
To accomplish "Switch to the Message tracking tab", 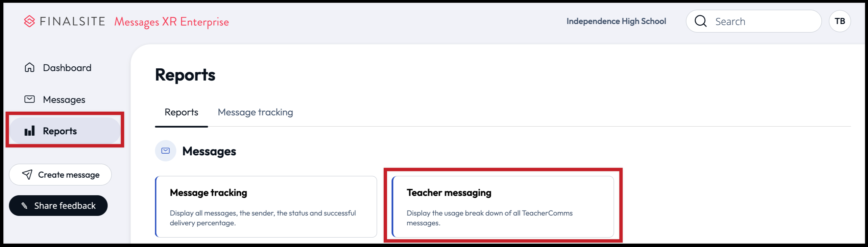I will (255, 112).
